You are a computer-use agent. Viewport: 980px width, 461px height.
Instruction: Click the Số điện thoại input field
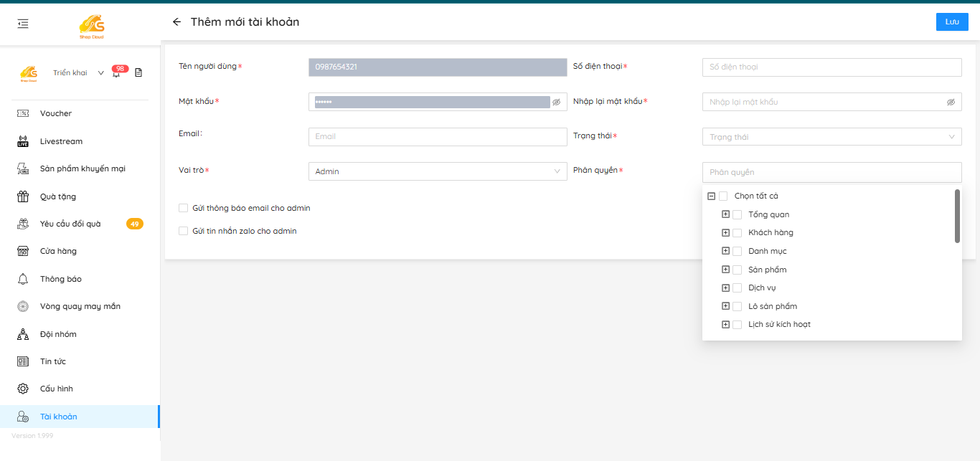(831, 67)
